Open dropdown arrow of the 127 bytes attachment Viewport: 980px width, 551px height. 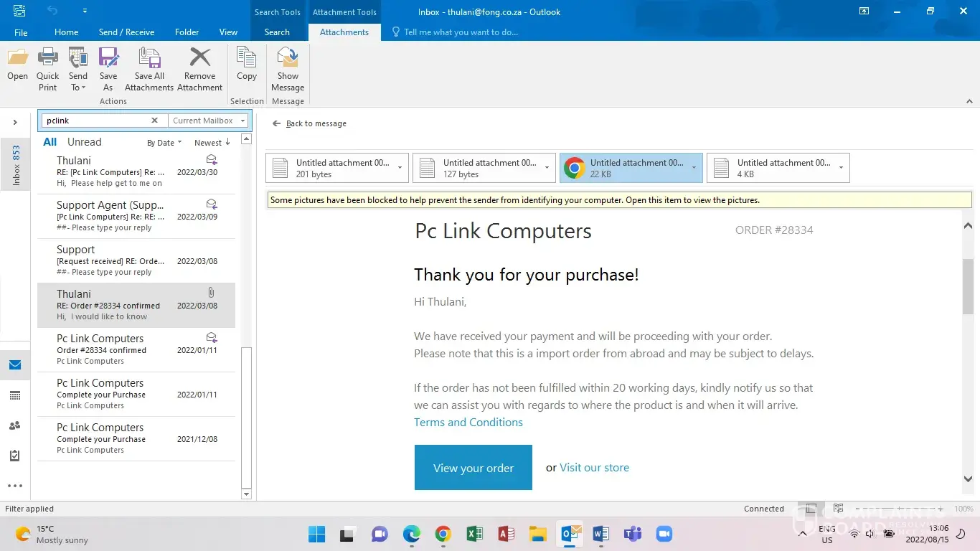point(547,168)
